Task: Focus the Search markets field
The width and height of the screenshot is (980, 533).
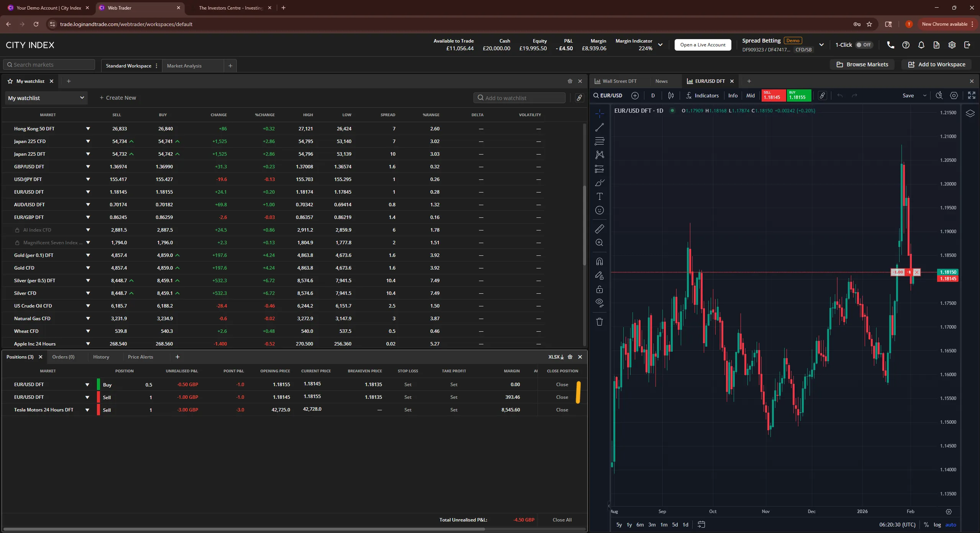Action: (49, 64)
